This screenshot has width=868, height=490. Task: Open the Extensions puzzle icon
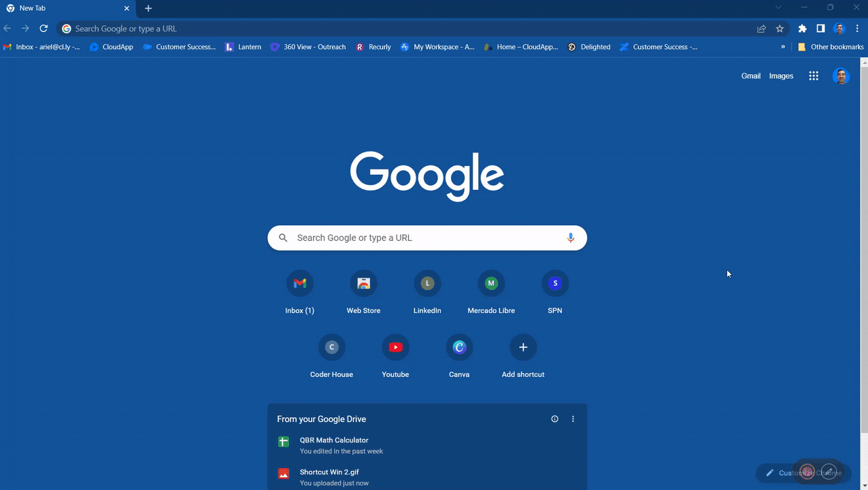[x=803, y=29]
